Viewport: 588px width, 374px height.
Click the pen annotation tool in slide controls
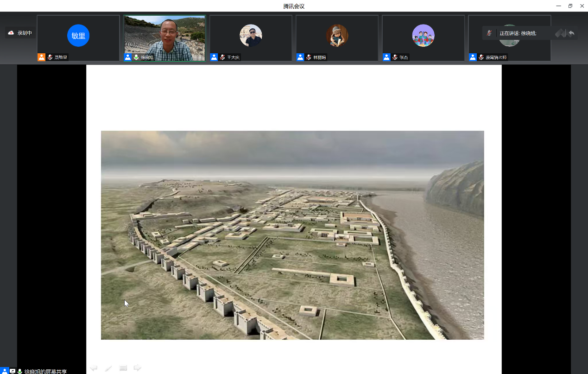108,368
